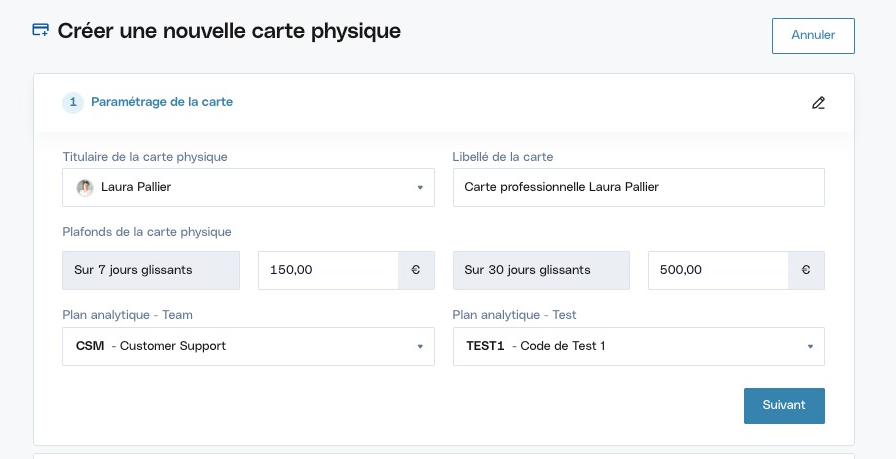Click the card-plus icon beside page title

coord(41,30)
